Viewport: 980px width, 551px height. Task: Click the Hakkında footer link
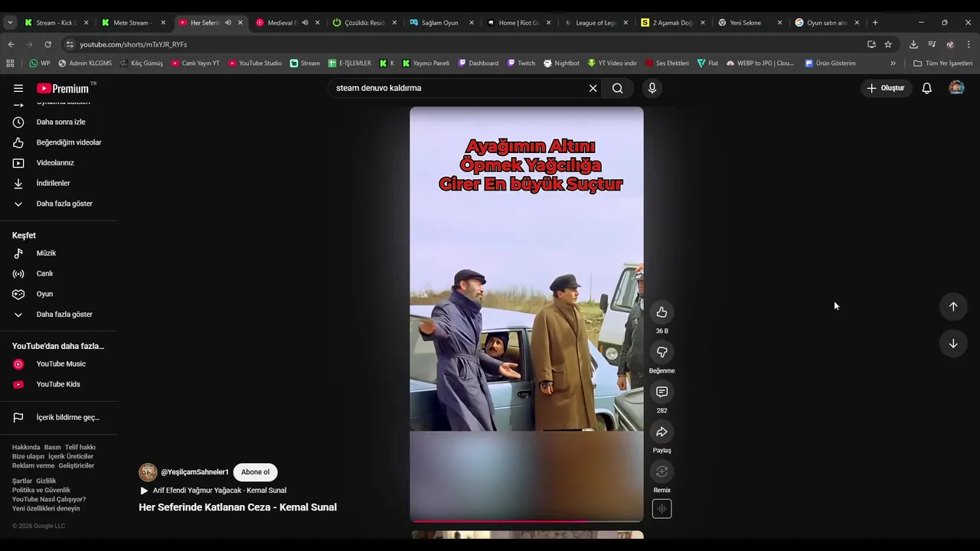pos(26,448)
